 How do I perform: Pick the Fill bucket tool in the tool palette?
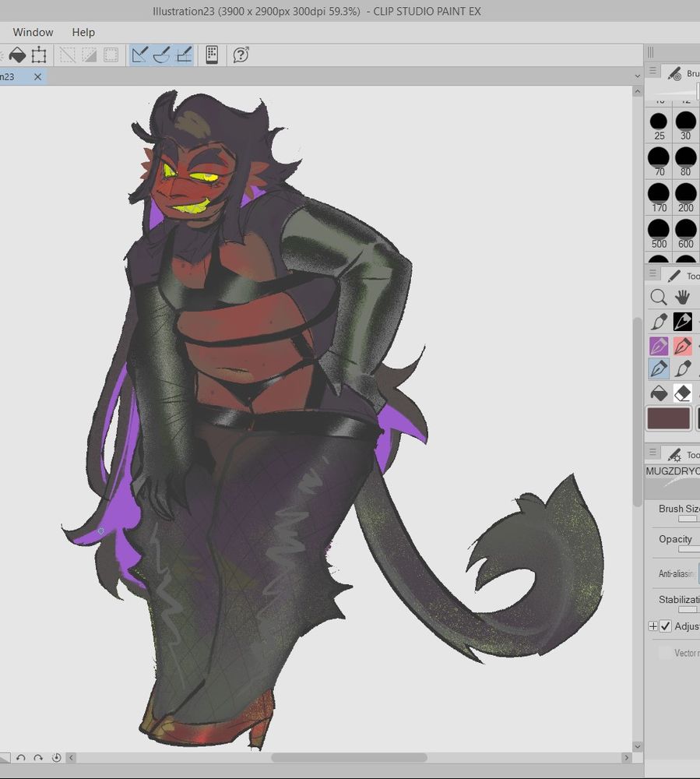pos(659,393)
